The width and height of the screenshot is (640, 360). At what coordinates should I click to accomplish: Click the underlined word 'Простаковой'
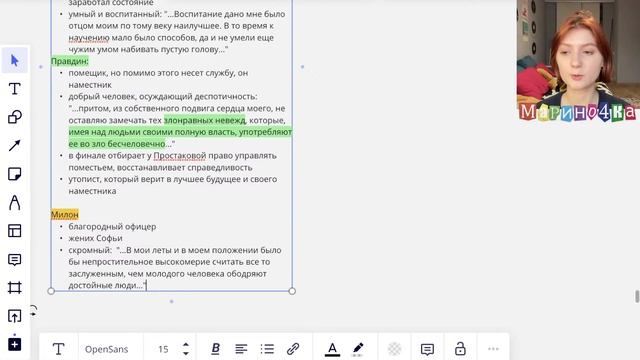[x=180, y=156]
